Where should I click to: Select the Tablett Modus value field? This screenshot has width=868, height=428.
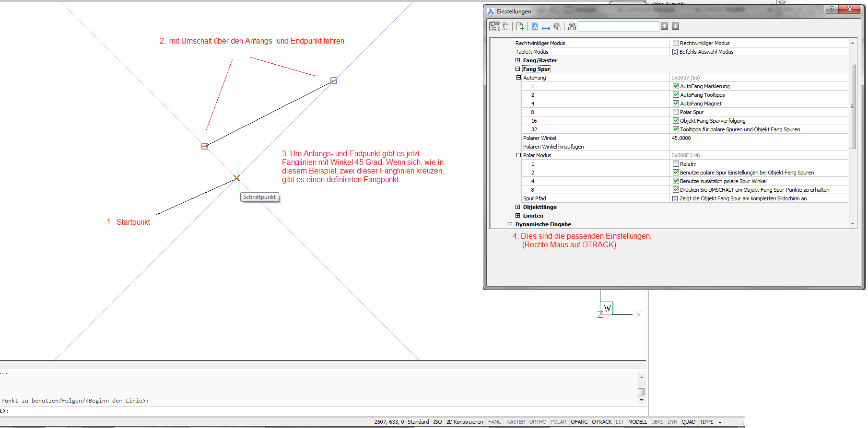[759, 52]
